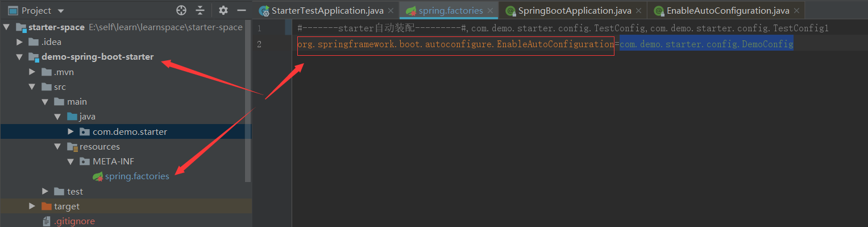
Task: Click the src folder icon
Action: (46, 87)
